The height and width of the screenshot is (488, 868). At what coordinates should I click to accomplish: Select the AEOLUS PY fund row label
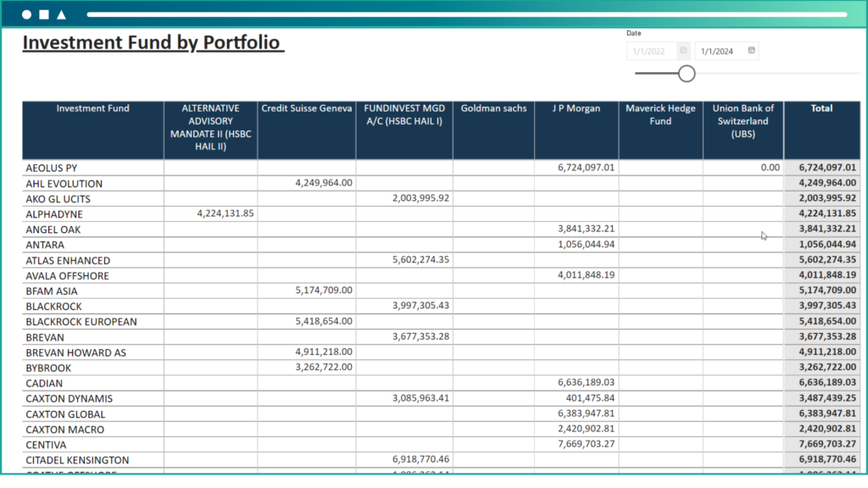[x=52, y=169]
